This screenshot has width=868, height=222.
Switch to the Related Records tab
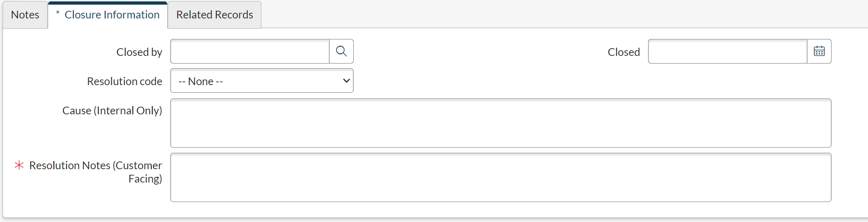[x=215, y=15]
